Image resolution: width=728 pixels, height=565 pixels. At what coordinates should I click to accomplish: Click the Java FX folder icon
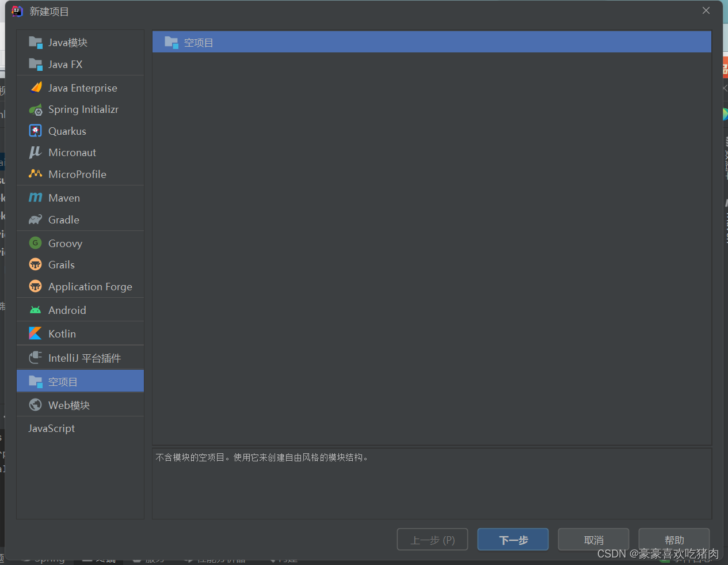pos(36,65)
